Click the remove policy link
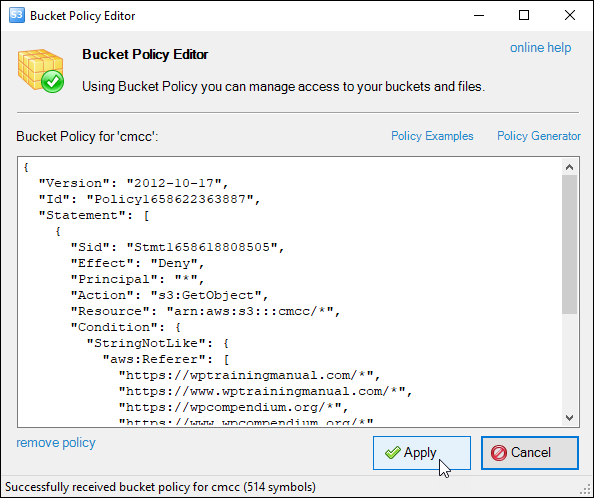Image resolution: width=594 pixels, height=498 pixels. 56,443
